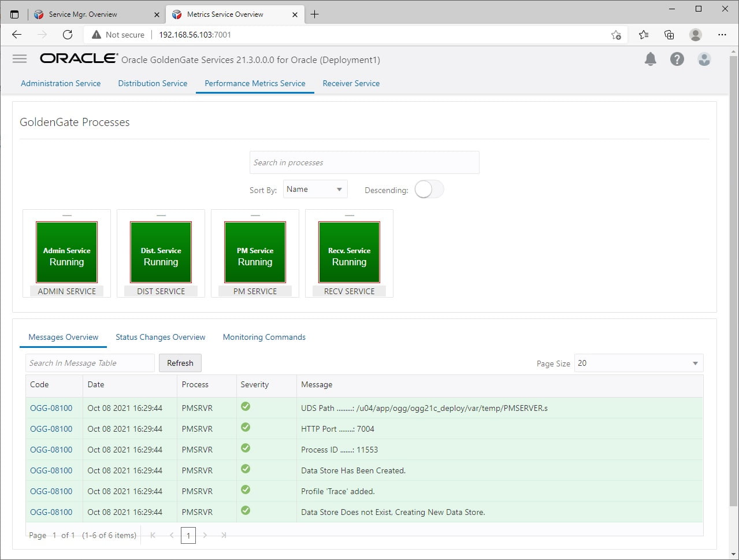Click the ADMIN SERVICE label

click(67, 291)
